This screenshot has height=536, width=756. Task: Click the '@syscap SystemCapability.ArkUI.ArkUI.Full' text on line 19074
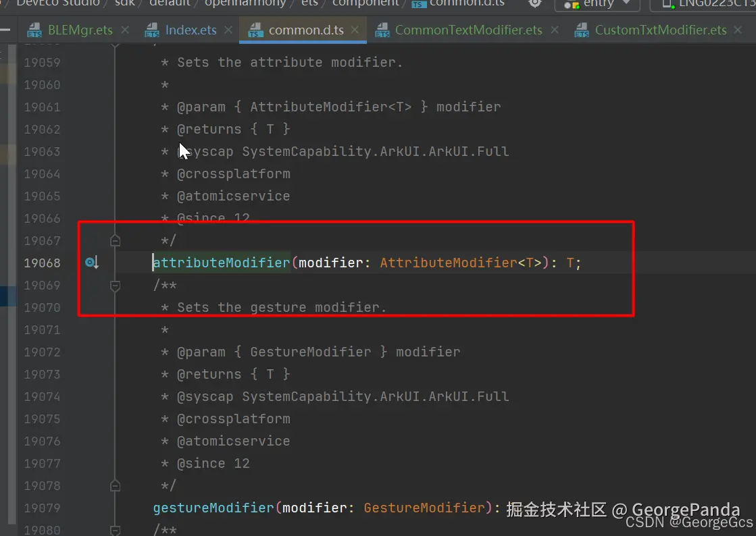343,396
